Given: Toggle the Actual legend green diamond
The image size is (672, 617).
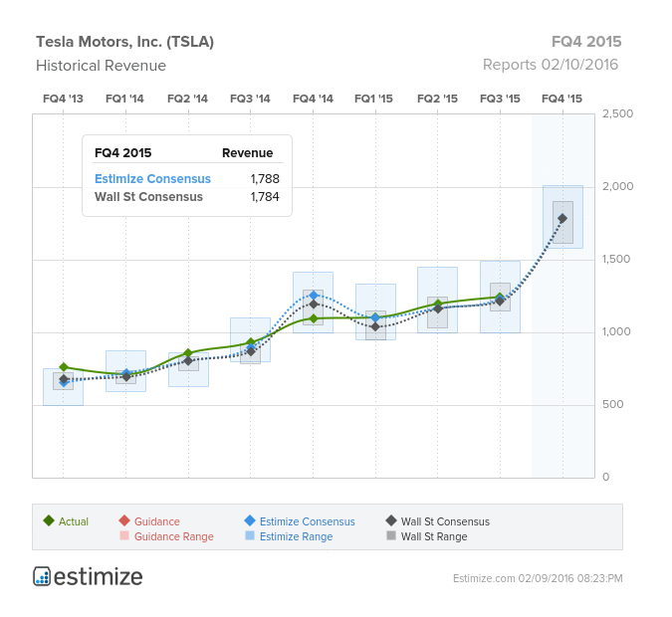Looking at the screenshot, I should [x=49, y=520].
